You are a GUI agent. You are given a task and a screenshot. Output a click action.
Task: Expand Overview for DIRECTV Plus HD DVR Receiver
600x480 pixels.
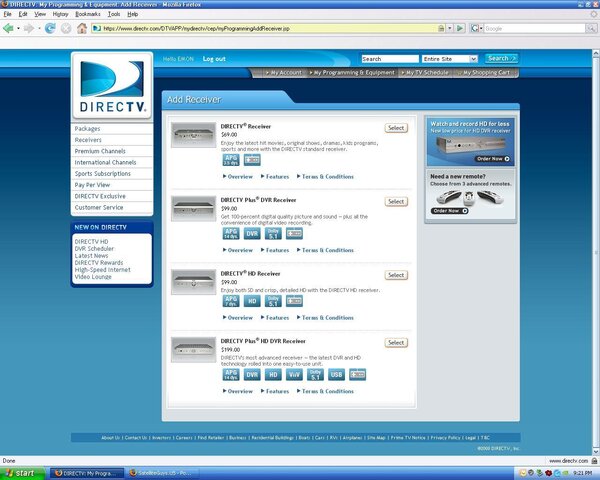[238, 391]
